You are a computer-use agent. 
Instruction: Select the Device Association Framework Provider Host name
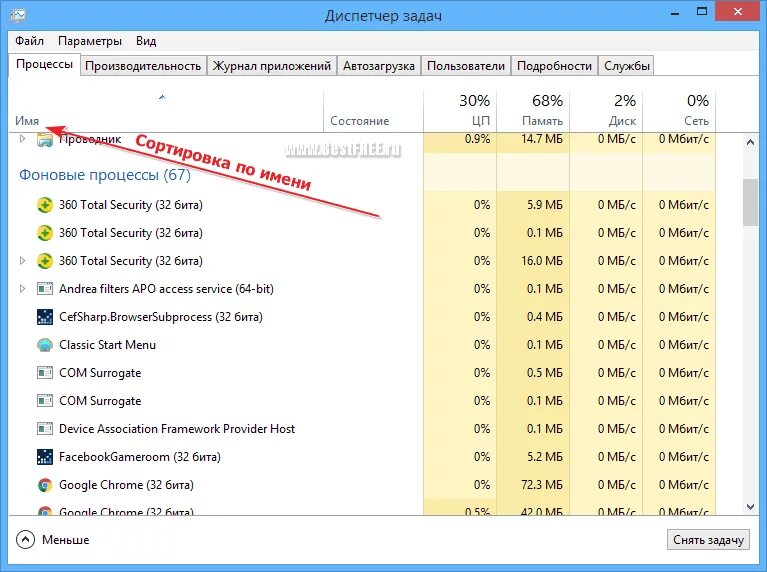pyautogui.click(x=177, y=429)
